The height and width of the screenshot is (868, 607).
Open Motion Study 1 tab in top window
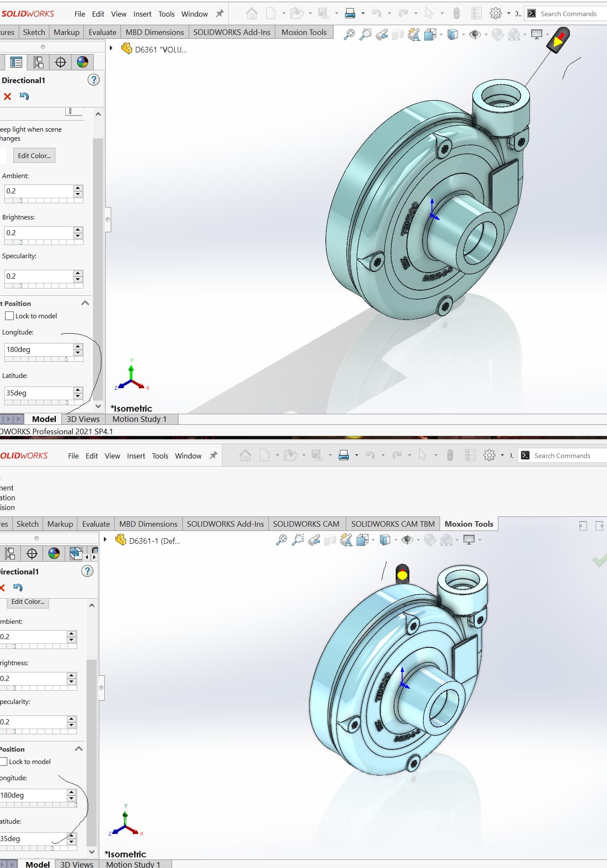pos(139,419)
